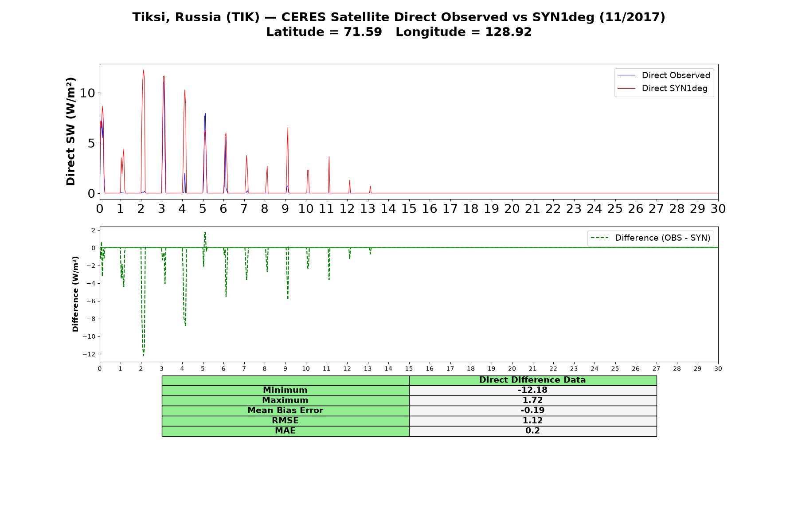Screen dimensions: 798x532
Task: Click the Direct SYN1deg legend entry
Action: [662, 88]
